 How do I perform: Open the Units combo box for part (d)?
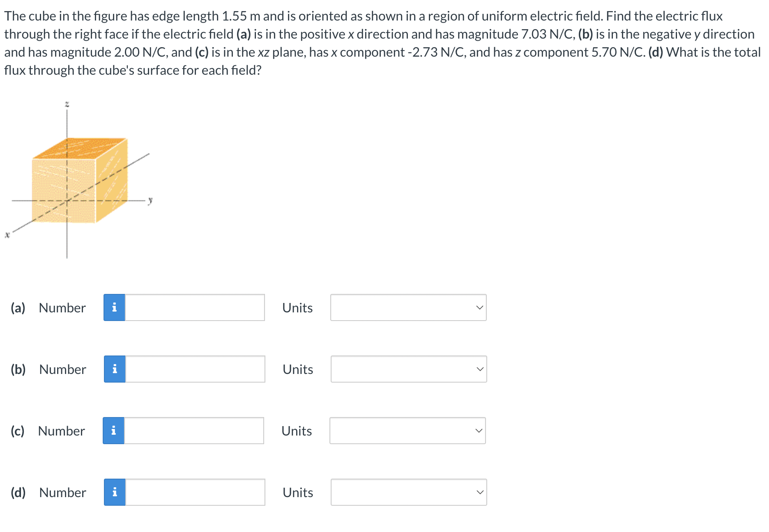pos(409,492)
